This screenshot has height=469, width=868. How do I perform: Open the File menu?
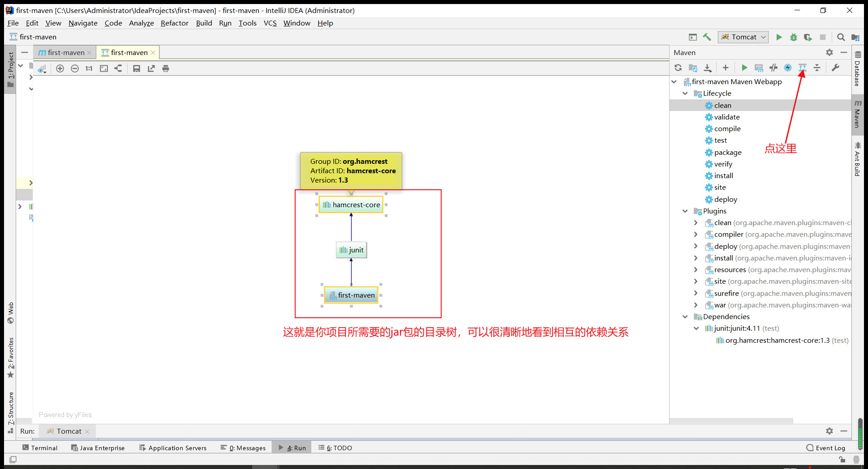[x=13, y=23]
